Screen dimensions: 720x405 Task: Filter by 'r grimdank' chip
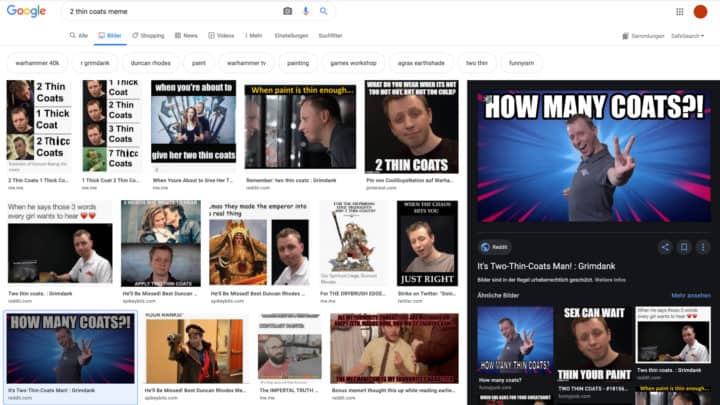[x=95, y=63]
